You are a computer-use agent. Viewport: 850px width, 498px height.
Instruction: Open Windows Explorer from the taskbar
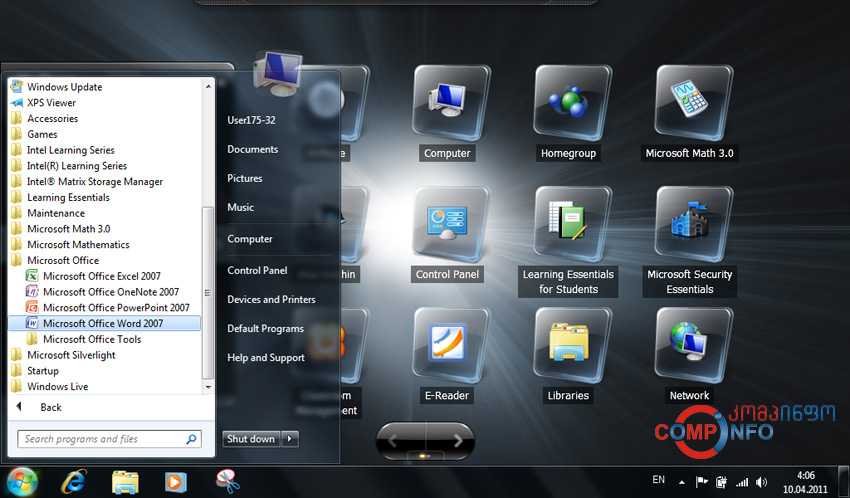click(125, 482)
